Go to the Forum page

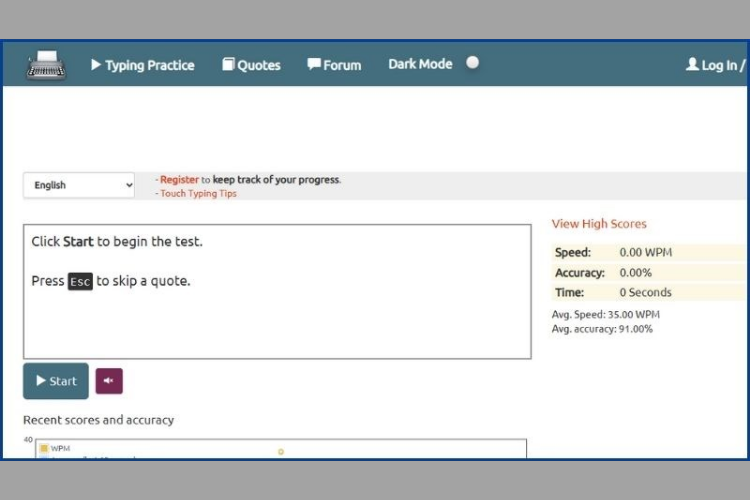[334, 65]
